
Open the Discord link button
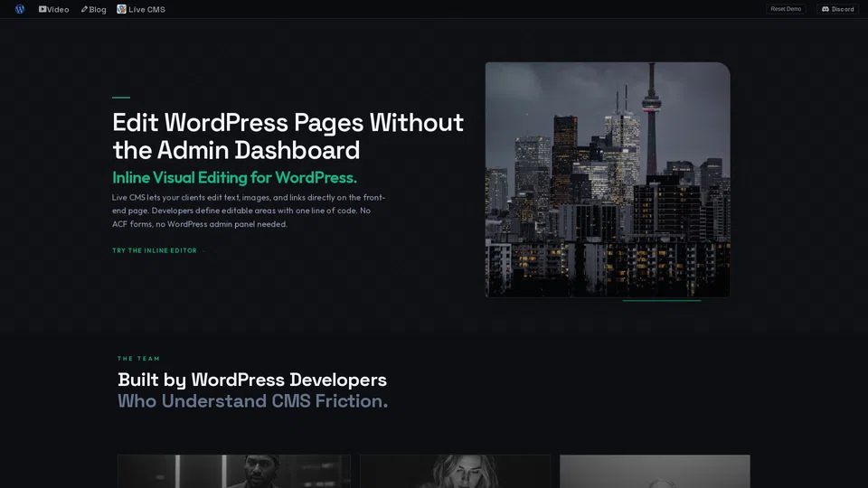point(837,9)
